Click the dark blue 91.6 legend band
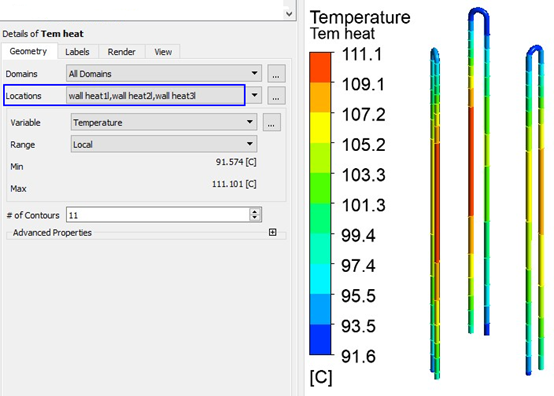Viewport: 554px width, 396px height. pyautogui.click(x=320, y=339)
